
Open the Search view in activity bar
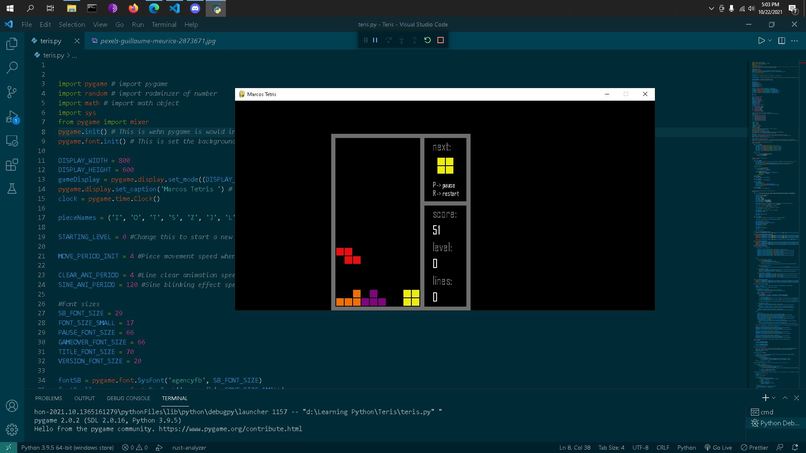click(12, 67)
